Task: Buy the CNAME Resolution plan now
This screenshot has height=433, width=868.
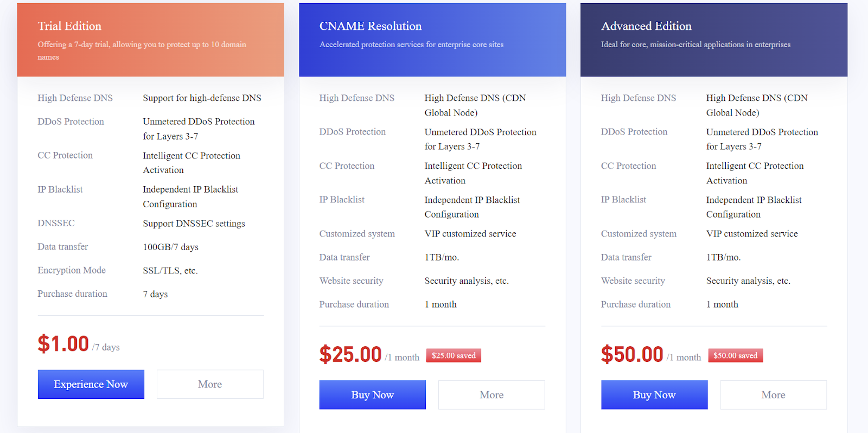Action: (373, 395)
